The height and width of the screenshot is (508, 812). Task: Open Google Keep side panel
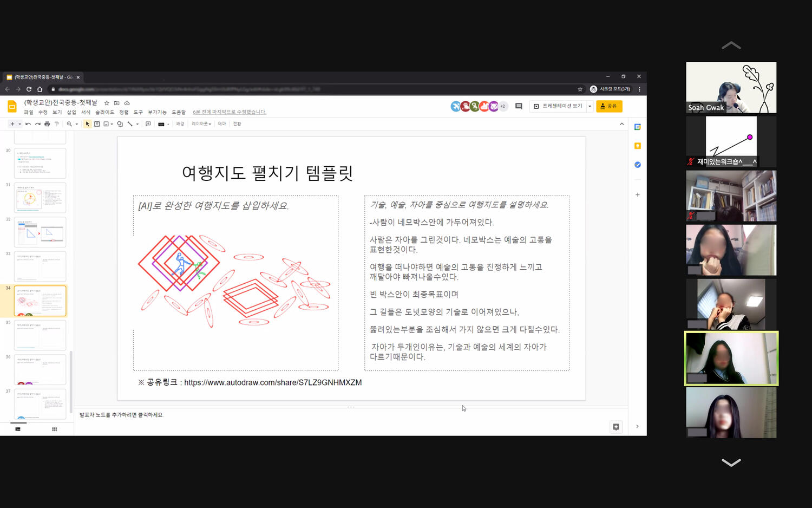(x=638, y=146)
